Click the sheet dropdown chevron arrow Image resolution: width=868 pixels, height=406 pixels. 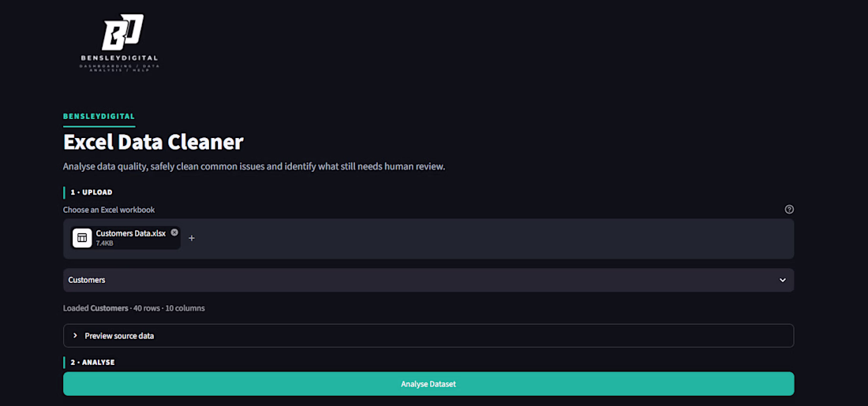783,280
